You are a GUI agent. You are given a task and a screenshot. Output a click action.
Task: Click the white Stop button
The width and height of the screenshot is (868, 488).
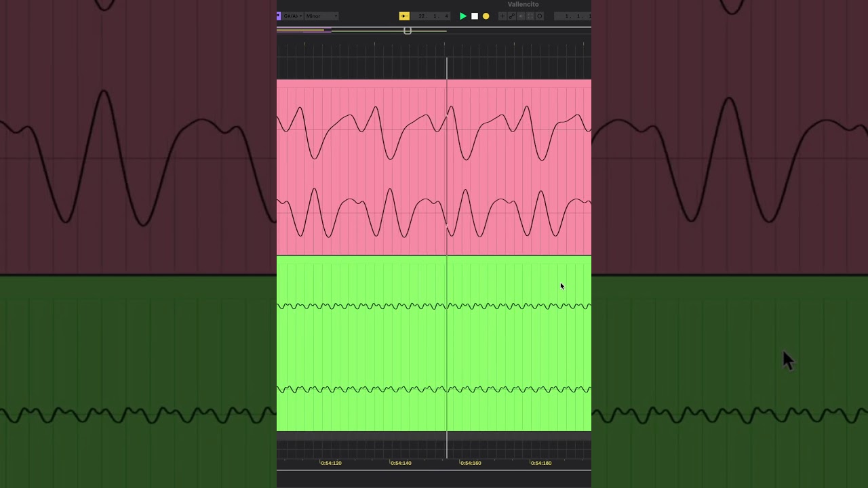tap(475, 16)
